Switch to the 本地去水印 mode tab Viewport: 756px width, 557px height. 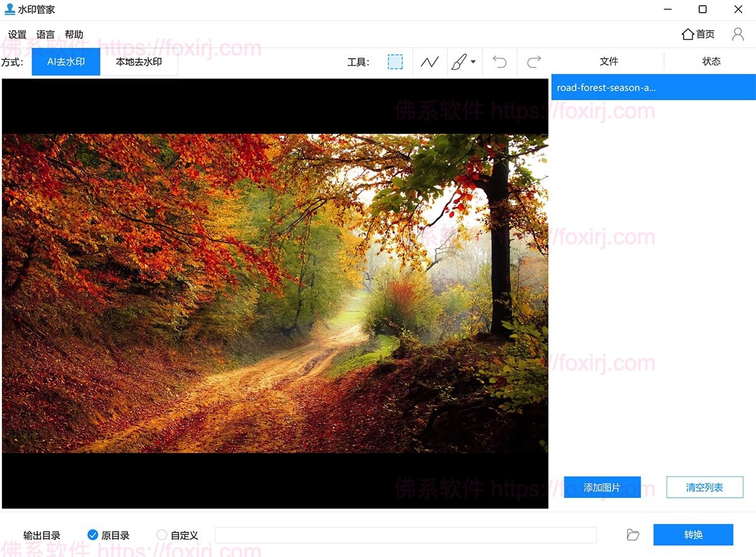point(139,62)
